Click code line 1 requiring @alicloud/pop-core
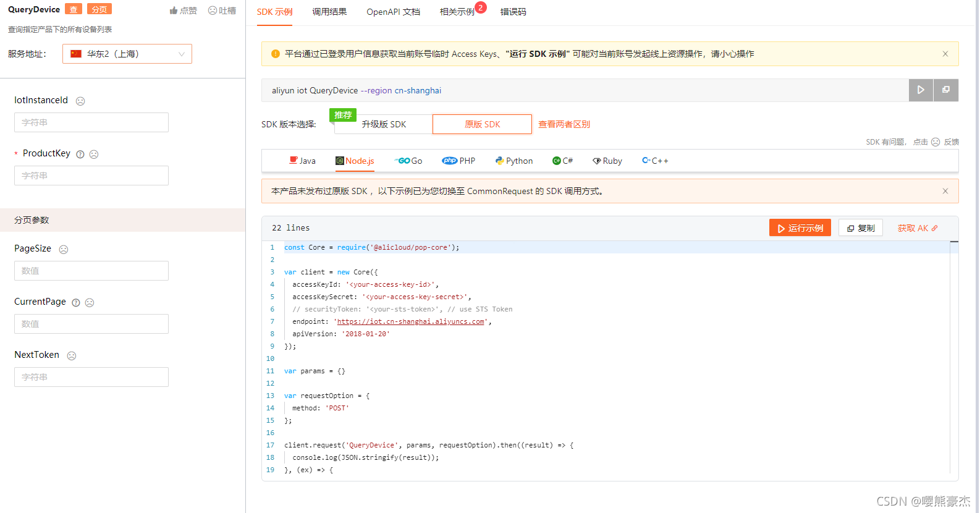The height and width of the screenshot is (513, 980). [371, 247]
